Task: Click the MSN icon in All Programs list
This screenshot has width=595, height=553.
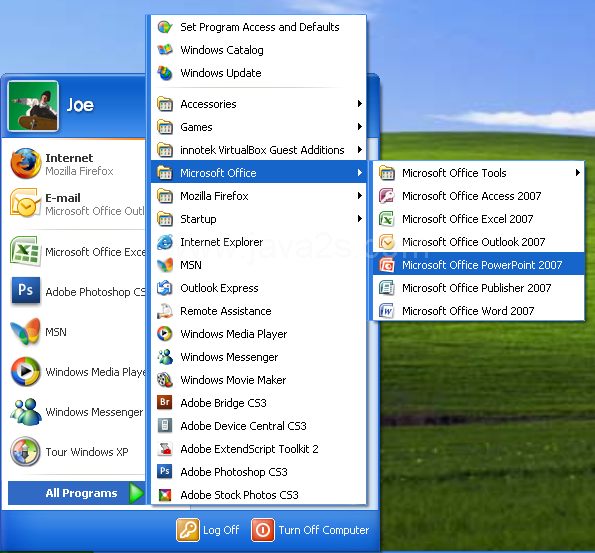Action: click(165, 265)
